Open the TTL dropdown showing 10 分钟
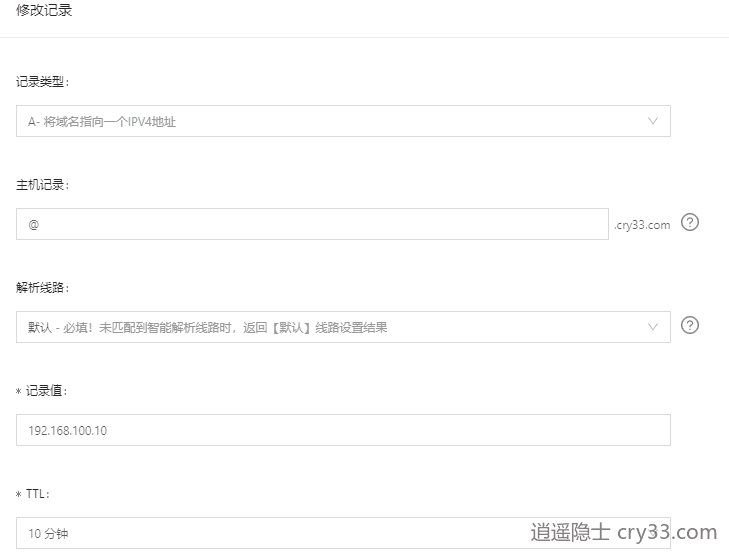729x555 pixels. pos(343,533)
